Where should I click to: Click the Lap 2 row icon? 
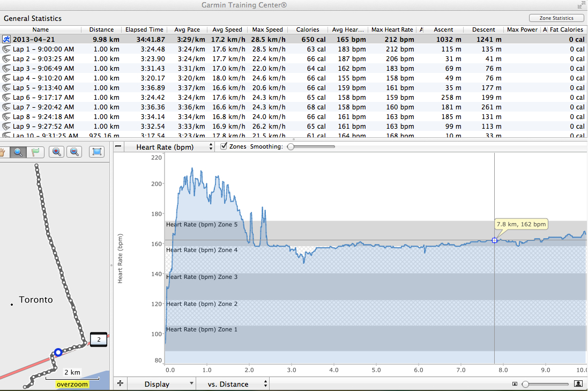coord(6,59)
